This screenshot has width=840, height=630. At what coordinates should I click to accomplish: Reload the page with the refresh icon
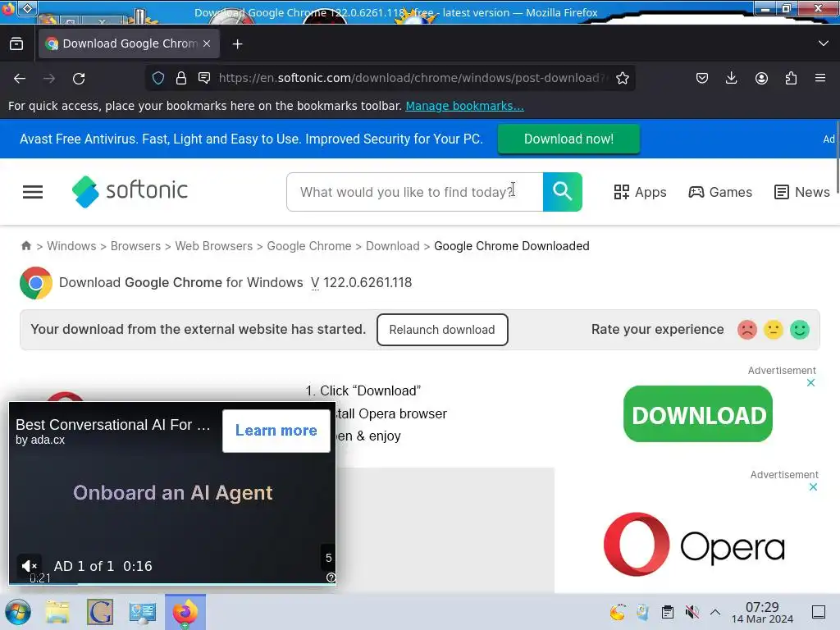pyautogui.click(x=79, y=79)
